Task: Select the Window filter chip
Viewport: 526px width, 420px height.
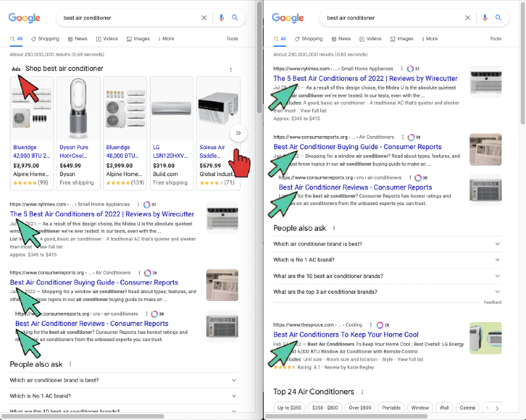Action: pyautogui.click(x=420, y=408)
